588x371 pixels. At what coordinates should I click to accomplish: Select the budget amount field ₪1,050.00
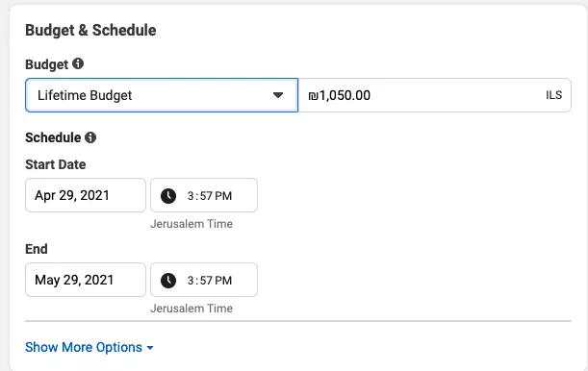coord(435,95)
